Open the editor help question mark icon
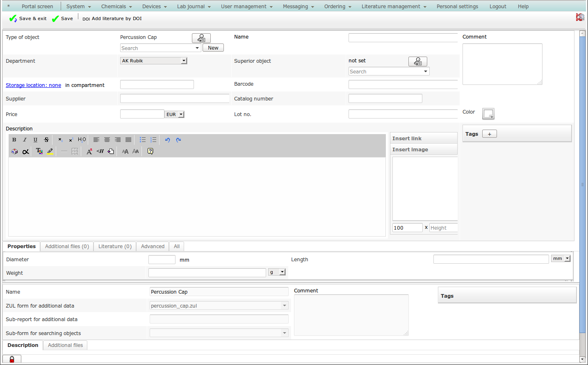 (x=150, y=151)
